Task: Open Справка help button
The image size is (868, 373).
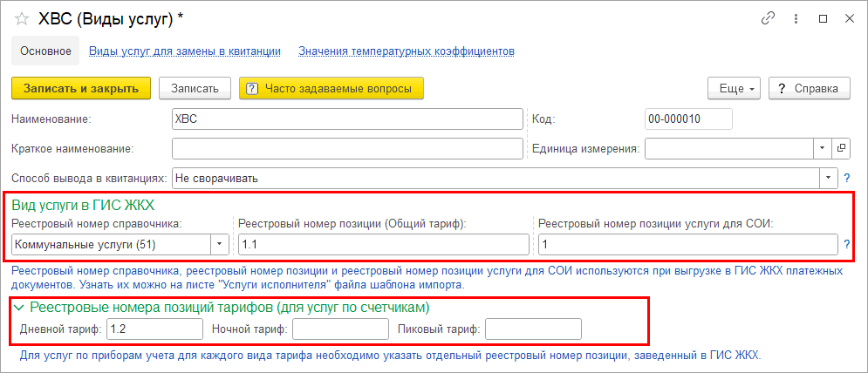Action: click(809, 88)
